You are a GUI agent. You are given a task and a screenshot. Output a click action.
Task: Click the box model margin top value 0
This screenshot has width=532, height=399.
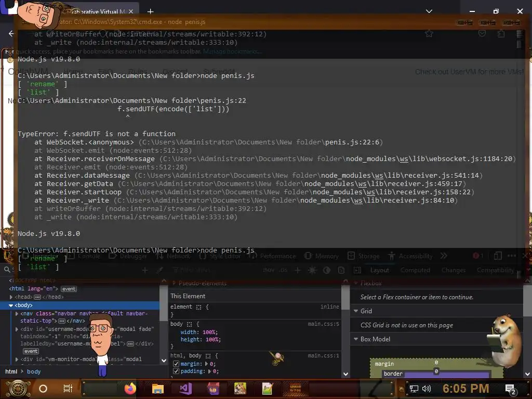(436, 362)
